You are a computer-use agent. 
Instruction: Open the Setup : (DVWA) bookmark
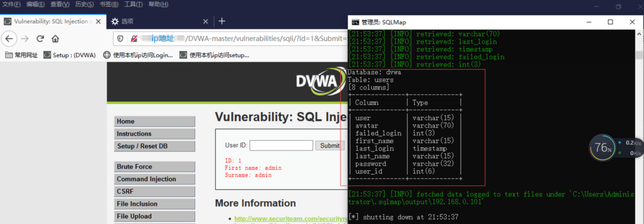tap(69, 55)
